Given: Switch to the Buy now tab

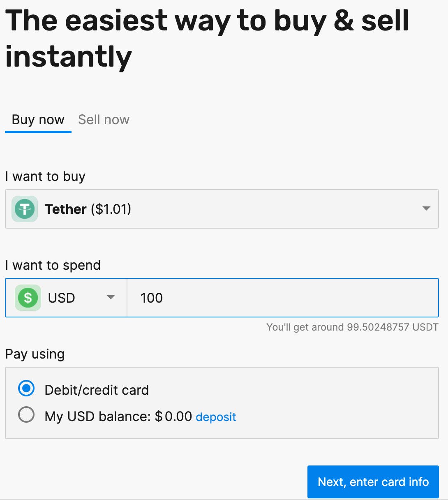Looking at the screenshot, I should (38, 120).
